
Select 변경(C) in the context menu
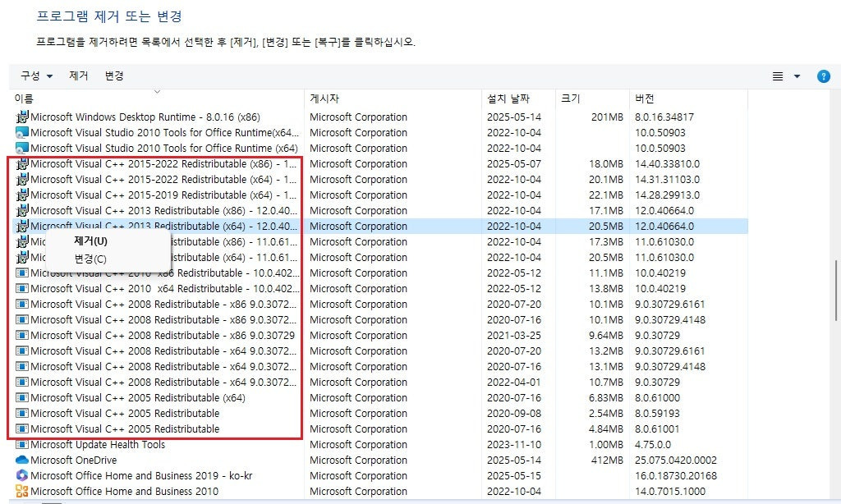[90, 259]
